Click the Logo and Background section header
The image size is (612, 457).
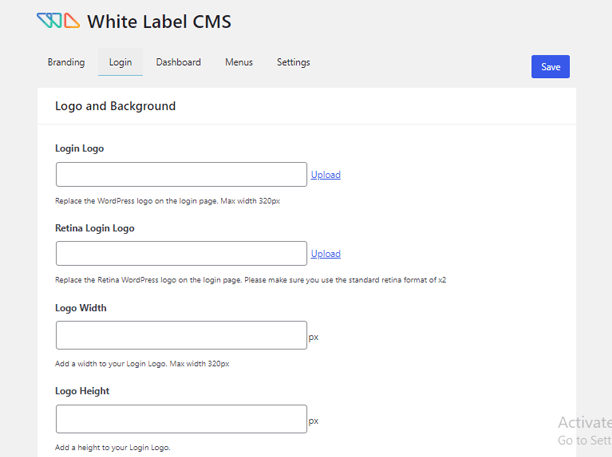115,106
